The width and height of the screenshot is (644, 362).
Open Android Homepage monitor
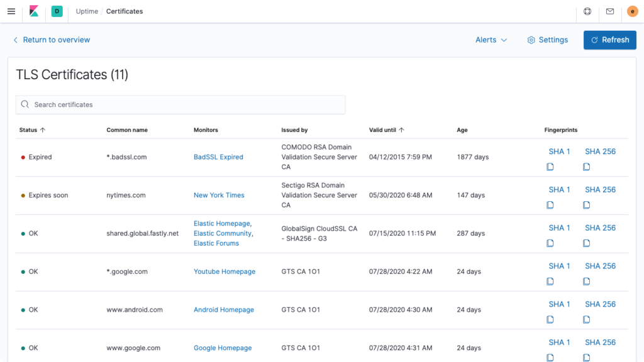coord(224,309)
